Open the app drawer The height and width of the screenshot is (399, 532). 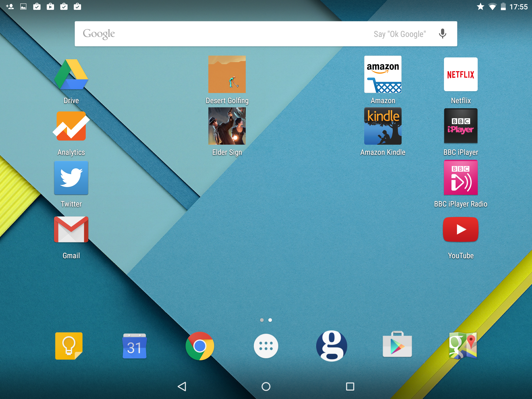coord(266,346)
